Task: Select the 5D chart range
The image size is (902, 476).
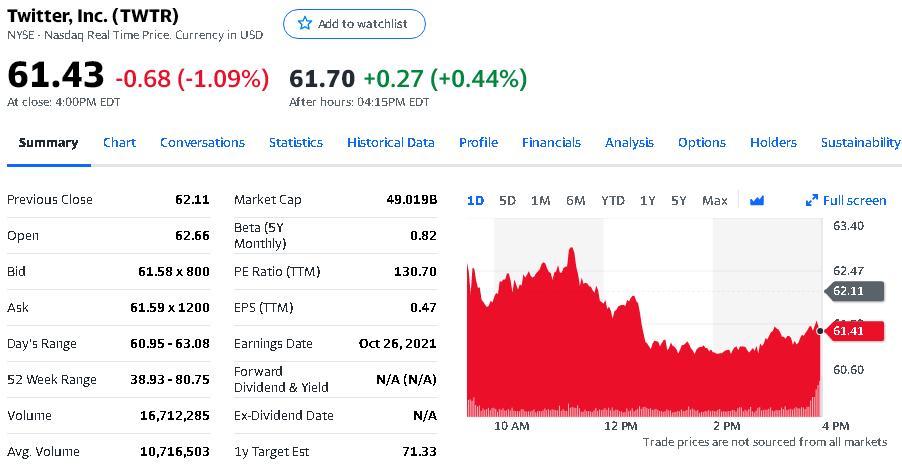Action: (507, 200)
